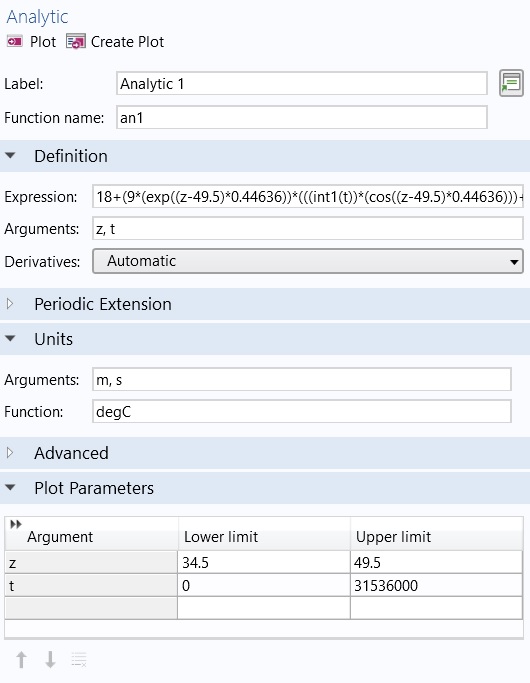The image size is (530, 683).
Task: Collapse the Units section
Action: (x=10, y=338)
